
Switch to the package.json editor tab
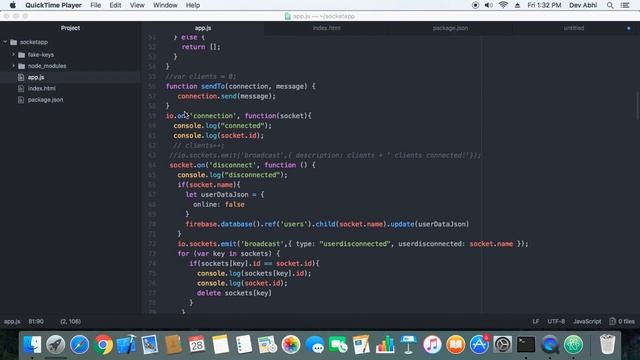(450, 28)
